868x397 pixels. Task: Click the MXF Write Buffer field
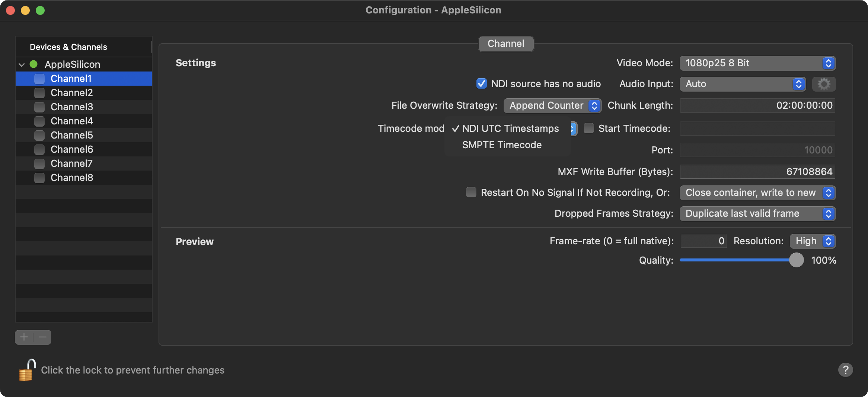(757, 172)
